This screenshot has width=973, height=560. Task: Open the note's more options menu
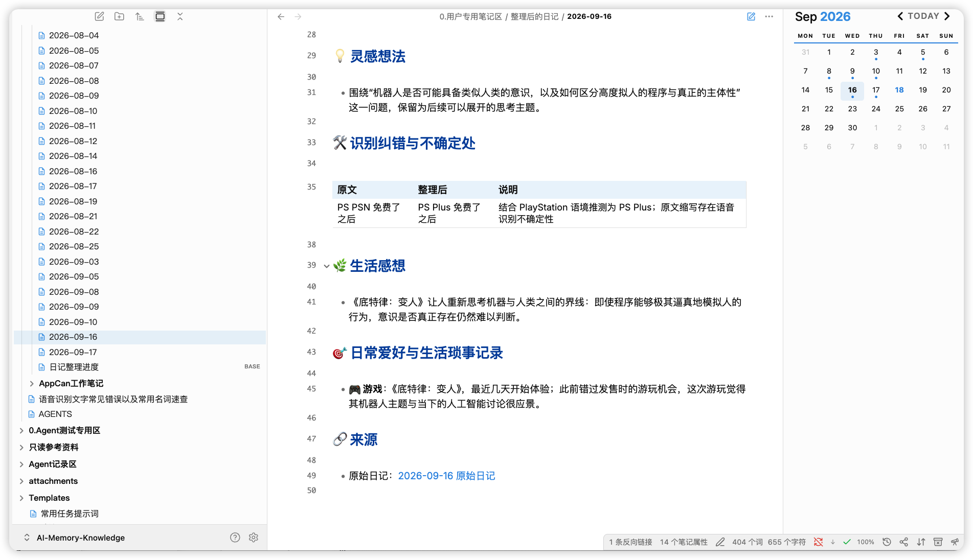click(x=769, y=16)
